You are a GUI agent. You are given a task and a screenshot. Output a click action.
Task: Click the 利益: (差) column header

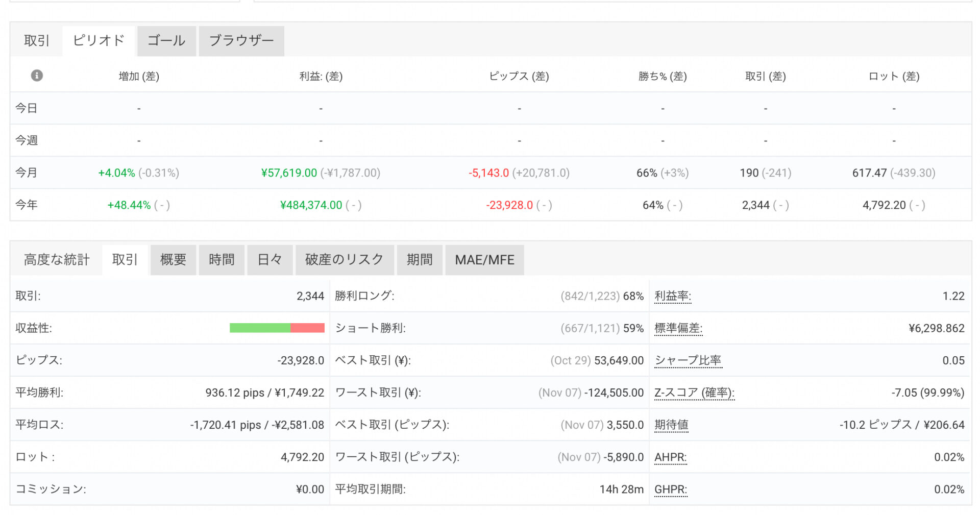point(321,76)
